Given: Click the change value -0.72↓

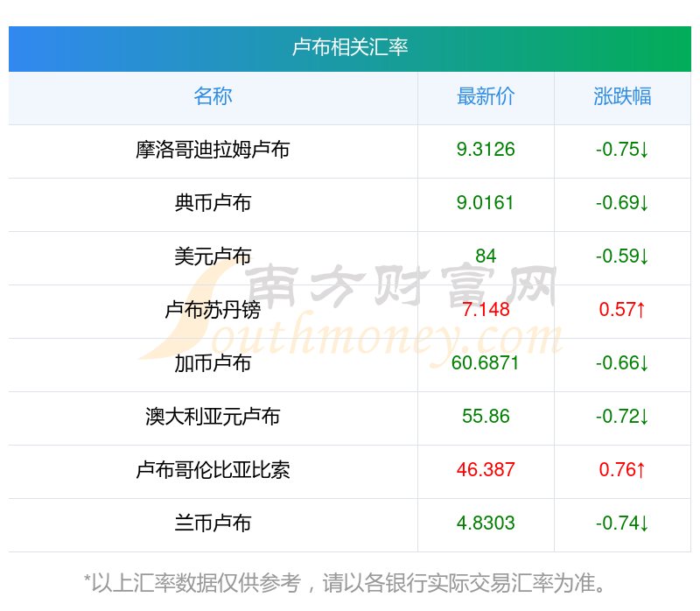Looking at the screenshot, I should click(x=622, y=417).
